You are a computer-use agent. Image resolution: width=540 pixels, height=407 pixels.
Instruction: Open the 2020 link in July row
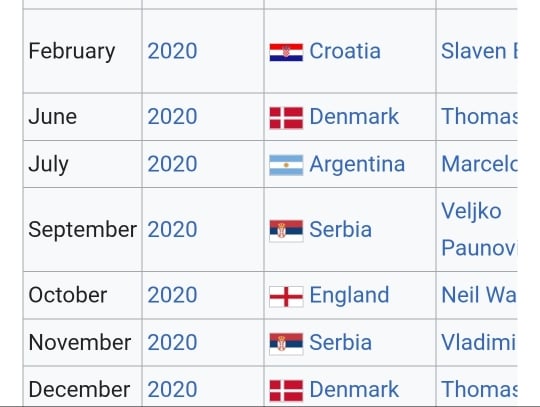click(x=172, y=164)
